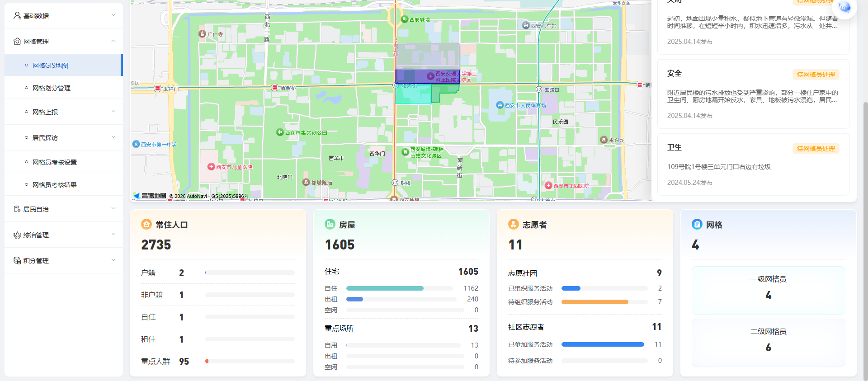Click the 常住人口 orange card icon
This screenshot has height=381, width=868.
pos(146,224)
